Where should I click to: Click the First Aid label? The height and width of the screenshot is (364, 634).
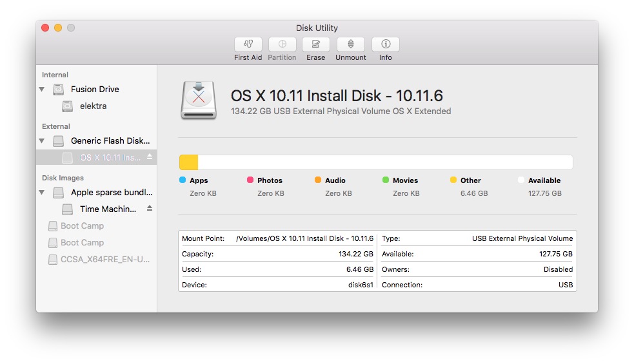pyautogui.click(x=248, y=58)
